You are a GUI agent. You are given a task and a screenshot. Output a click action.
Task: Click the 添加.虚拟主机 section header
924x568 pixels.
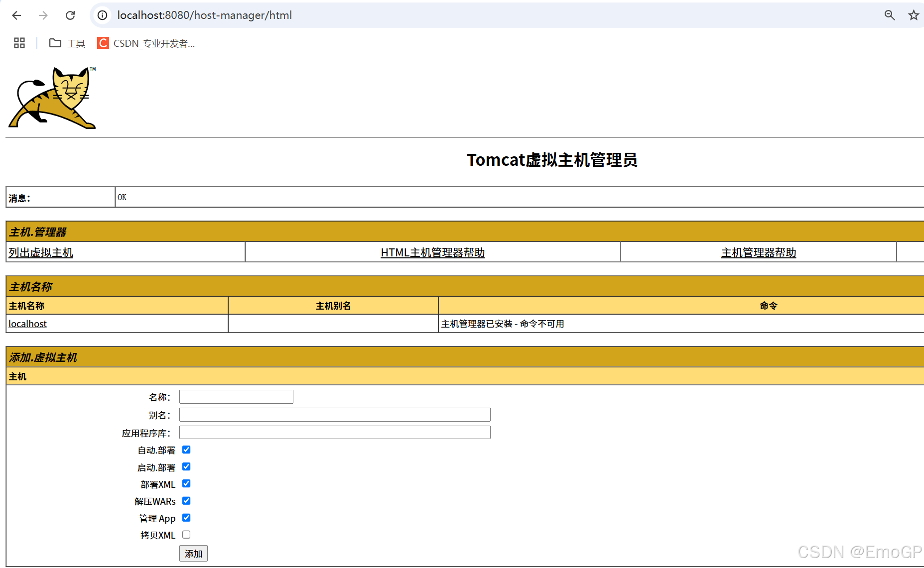(x=43, y=357)
